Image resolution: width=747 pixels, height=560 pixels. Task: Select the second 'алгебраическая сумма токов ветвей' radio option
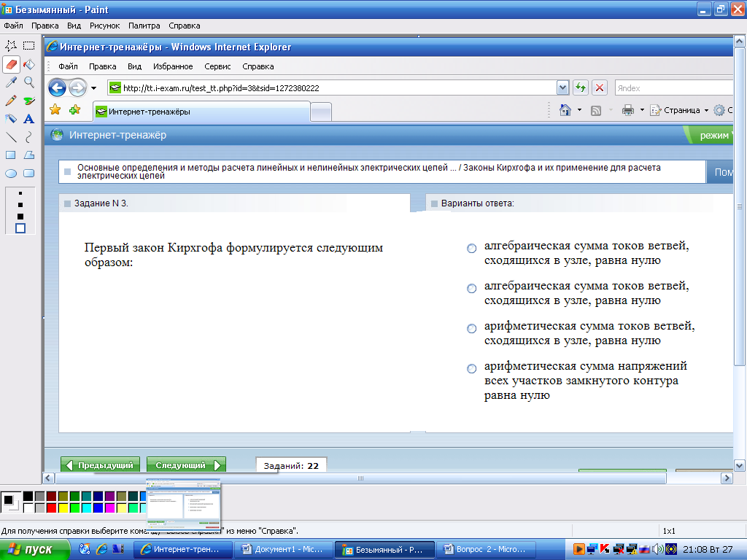[472, 288]
